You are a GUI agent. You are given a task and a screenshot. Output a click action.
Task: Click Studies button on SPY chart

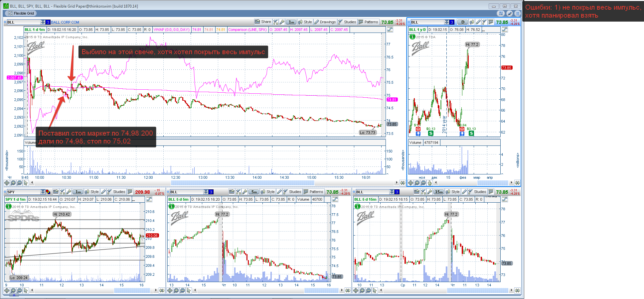116,192
